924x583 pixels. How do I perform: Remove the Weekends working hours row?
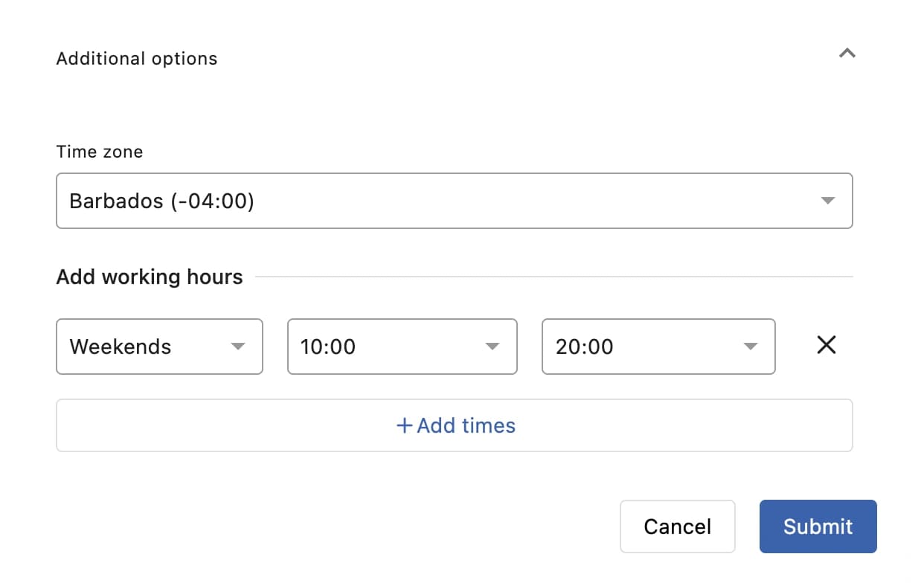(826, 345)
